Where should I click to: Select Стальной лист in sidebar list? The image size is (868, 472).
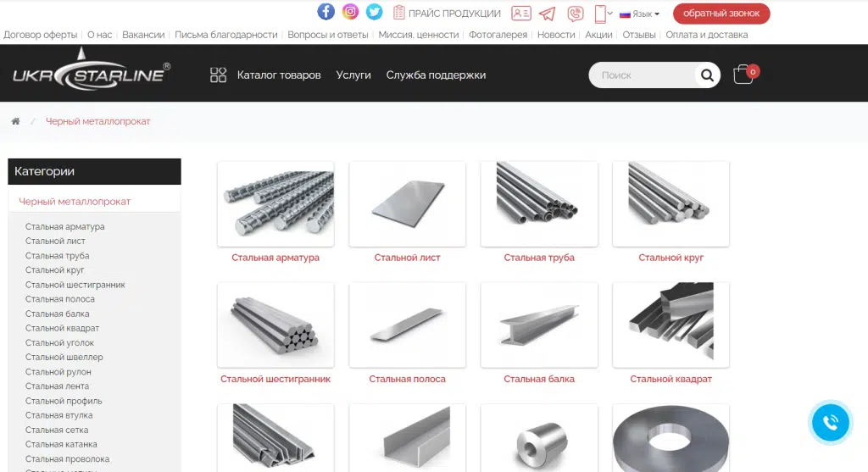pos(55,241)
